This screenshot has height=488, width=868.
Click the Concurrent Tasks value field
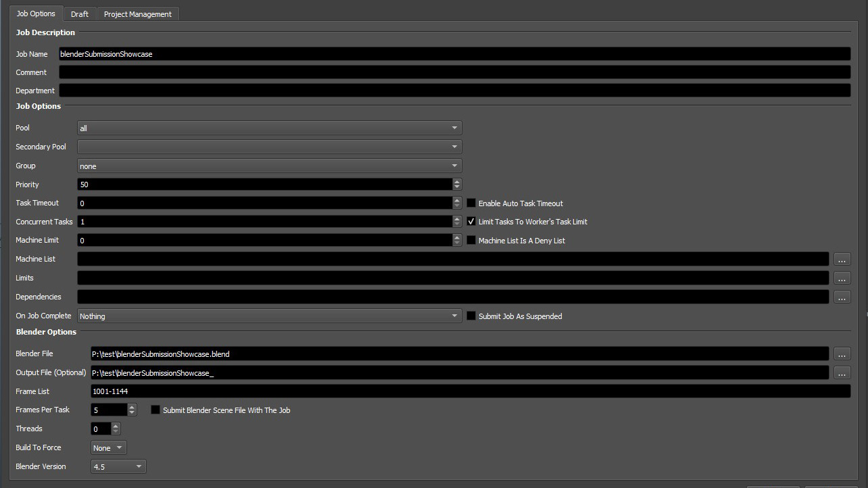(265, 222)
